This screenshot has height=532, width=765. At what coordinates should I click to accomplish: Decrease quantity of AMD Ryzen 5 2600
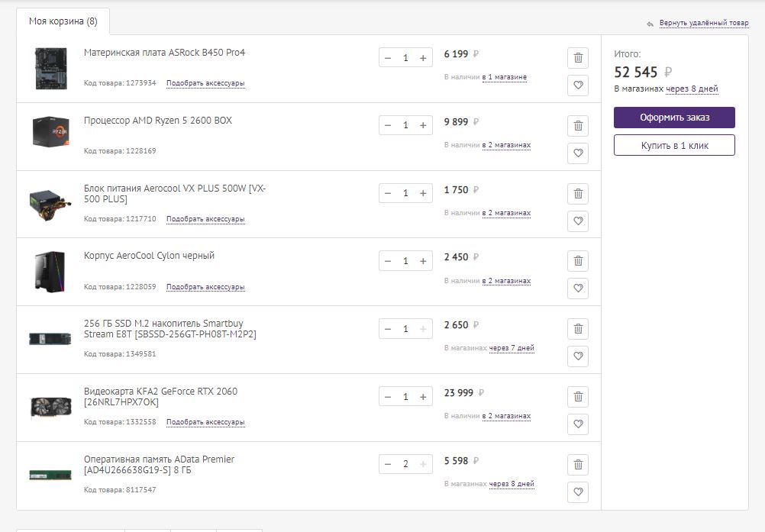(388, 125)
